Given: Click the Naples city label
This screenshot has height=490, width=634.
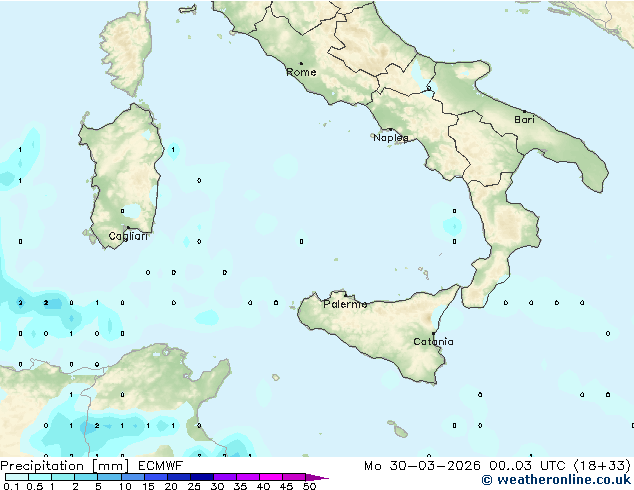Looking at the screenshot, I should [x=391, y=138].
